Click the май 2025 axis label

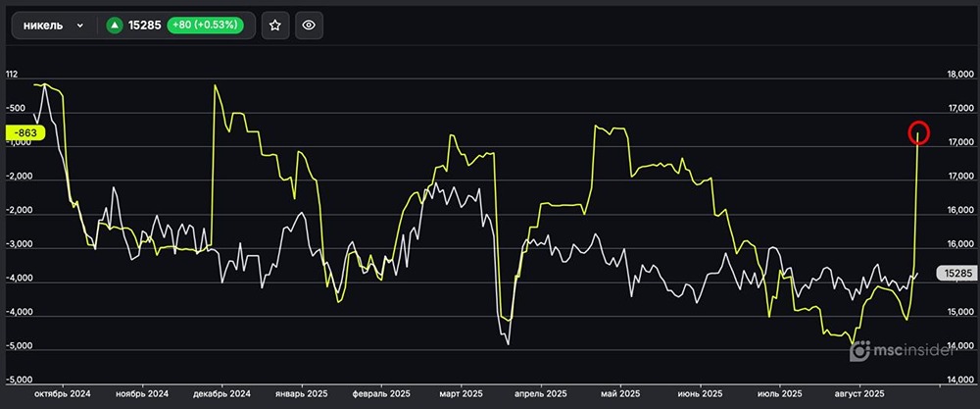click(612, 393)
